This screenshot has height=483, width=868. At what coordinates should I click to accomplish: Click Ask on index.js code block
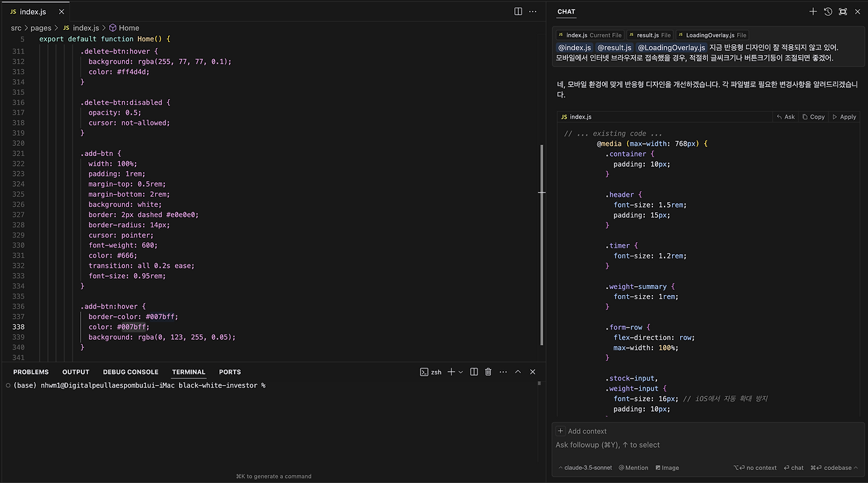tap(786, 117)
